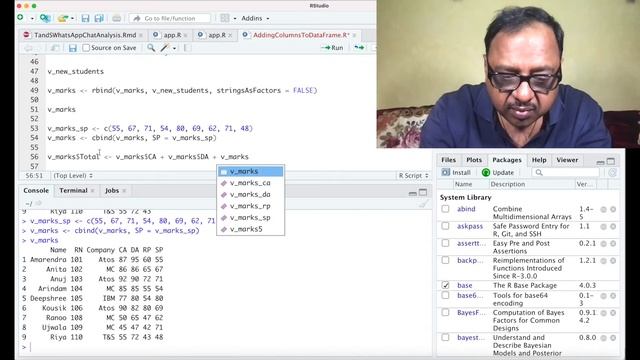Switch to the Jobs tab

click(112, 191)
